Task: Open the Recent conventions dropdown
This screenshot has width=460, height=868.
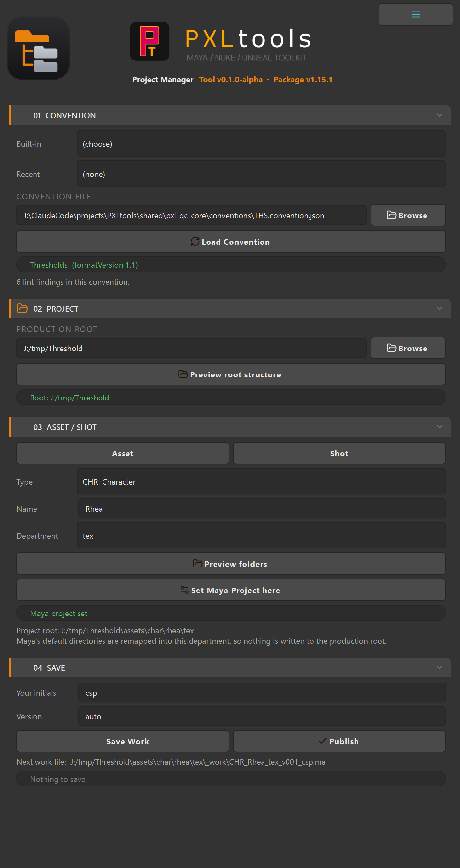Action: [x=261, y=174]
